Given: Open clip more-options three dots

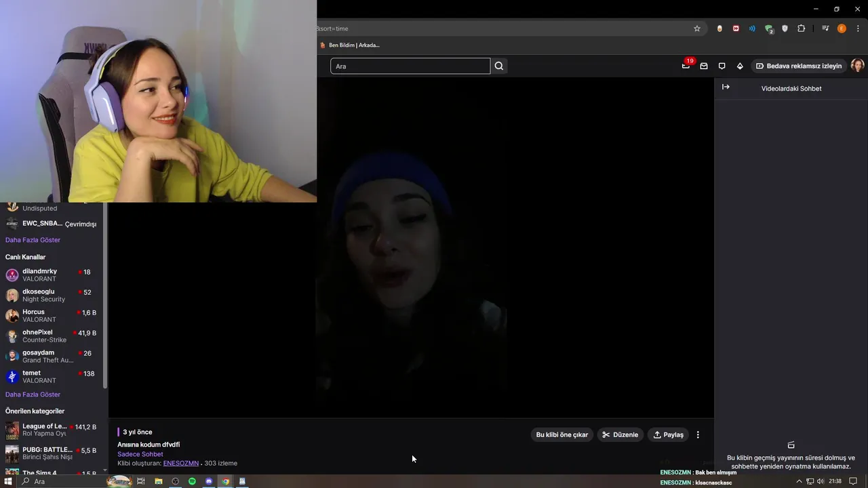Looking at the screenshot, I should tap(698, 434).
